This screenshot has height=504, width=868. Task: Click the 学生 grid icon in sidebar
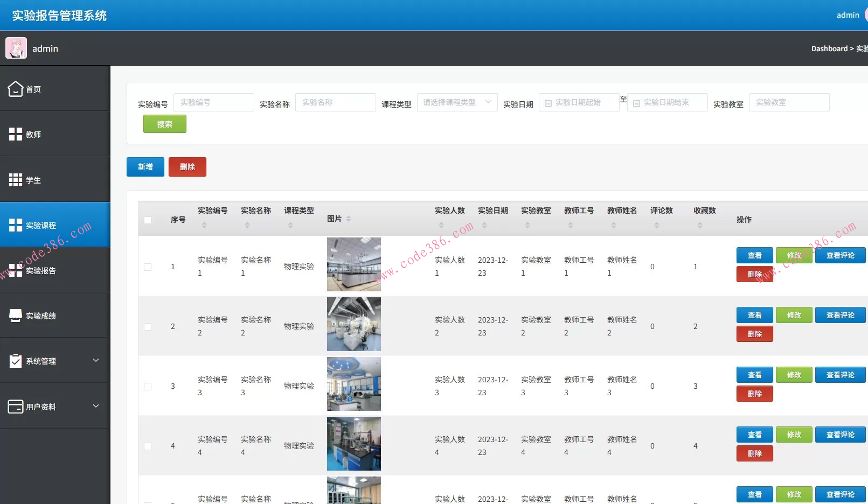[16, 180]
